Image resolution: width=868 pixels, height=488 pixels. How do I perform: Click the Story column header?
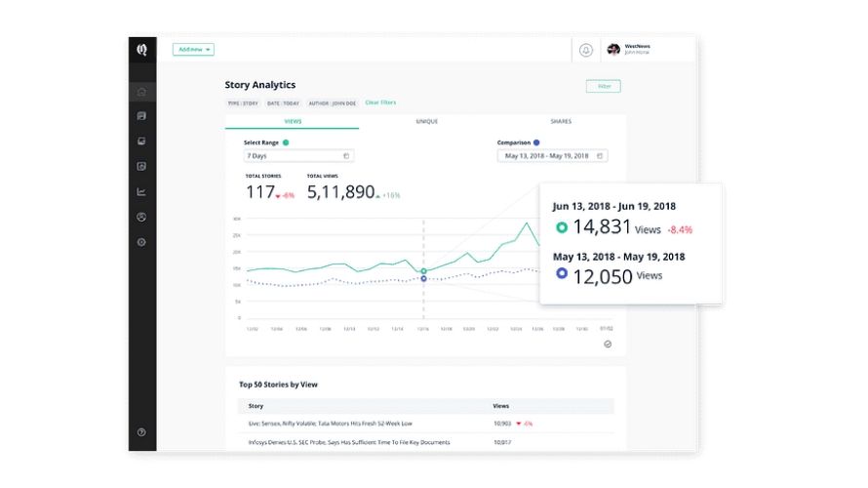(x=256, y=406)
